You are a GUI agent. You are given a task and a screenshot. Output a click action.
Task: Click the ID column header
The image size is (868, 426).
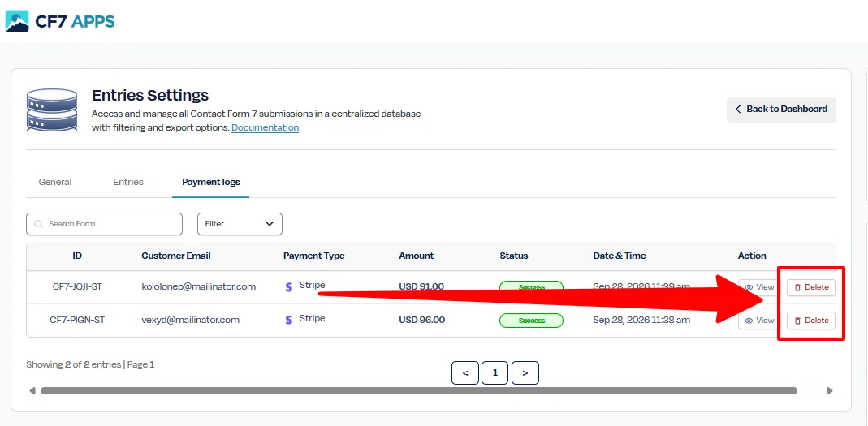77,256
